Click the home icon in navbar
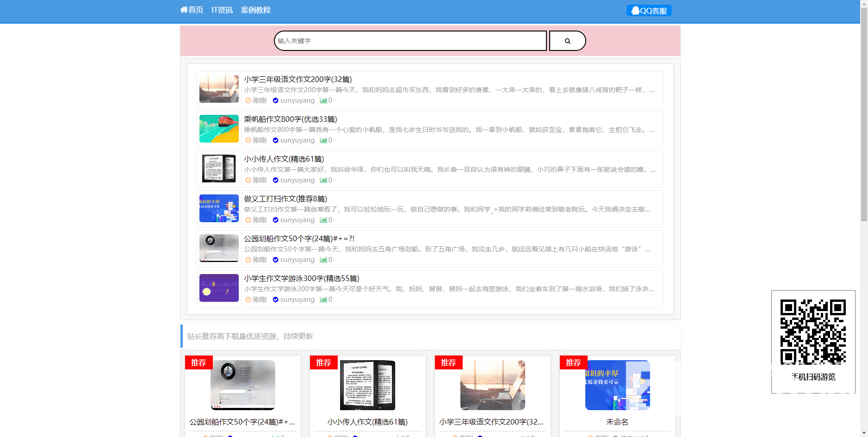 tap(184, 10)
